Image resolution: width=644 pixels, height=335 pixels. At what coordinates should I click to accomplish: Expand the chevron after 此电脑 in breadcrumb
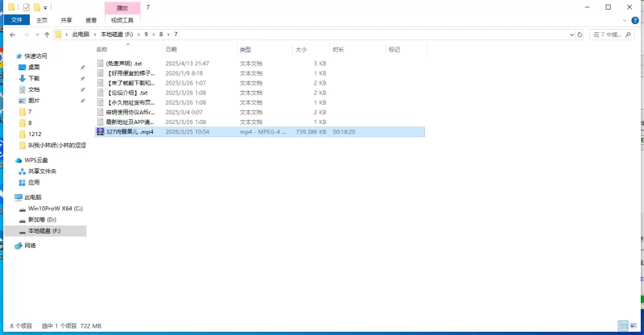[95, 35]
